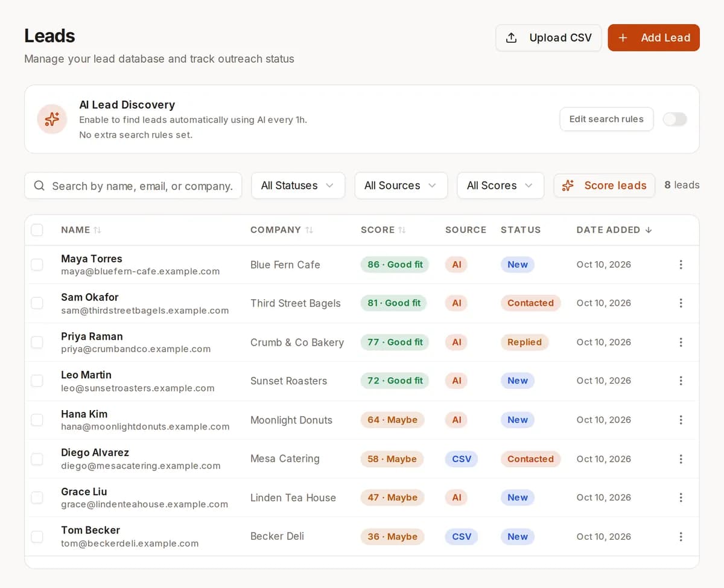Click the Status column header
Viewport: 724px width, 588px height.
coord(521,230)
